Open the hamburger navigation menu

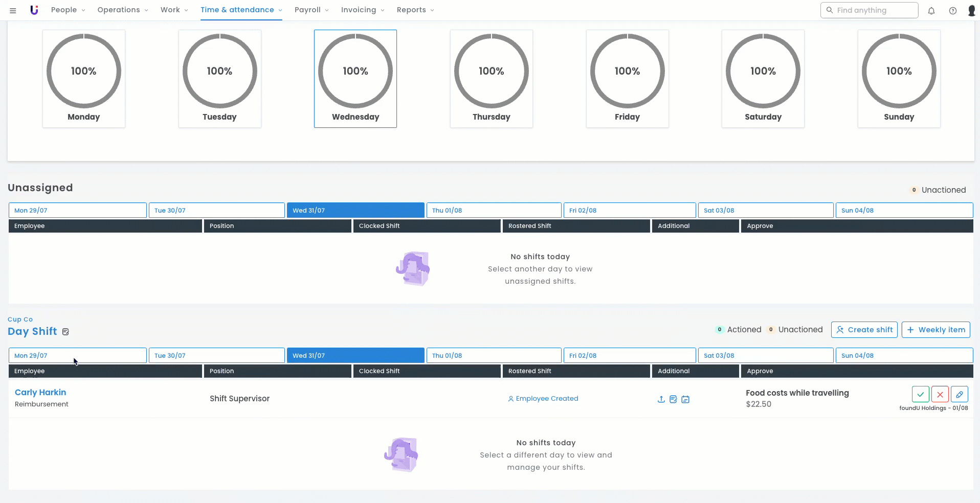[x=13, y=10]
